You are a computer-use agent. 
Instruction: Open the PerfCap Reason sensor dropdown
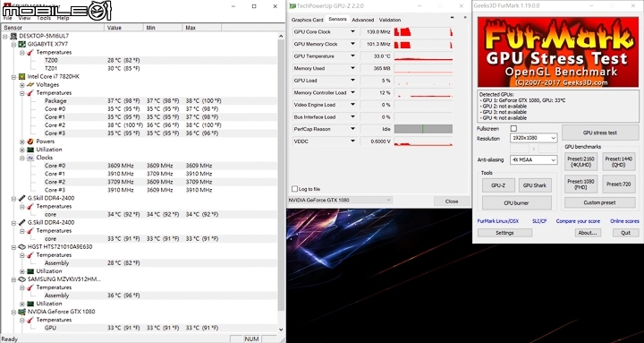[352, 129]
